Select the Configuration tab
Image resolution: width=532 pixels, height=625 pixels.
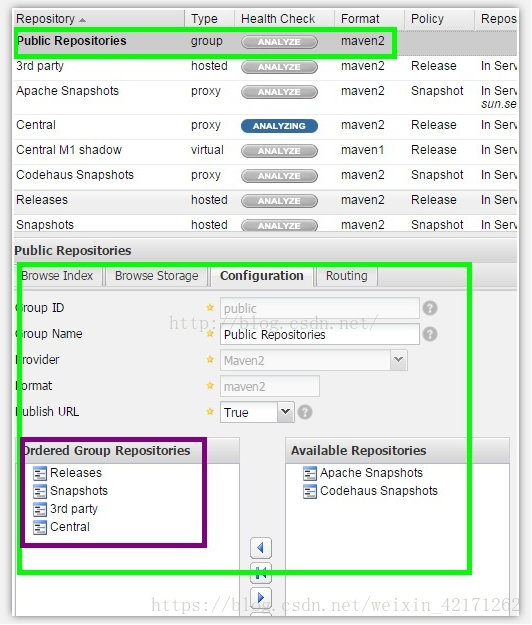pos(261,276)
